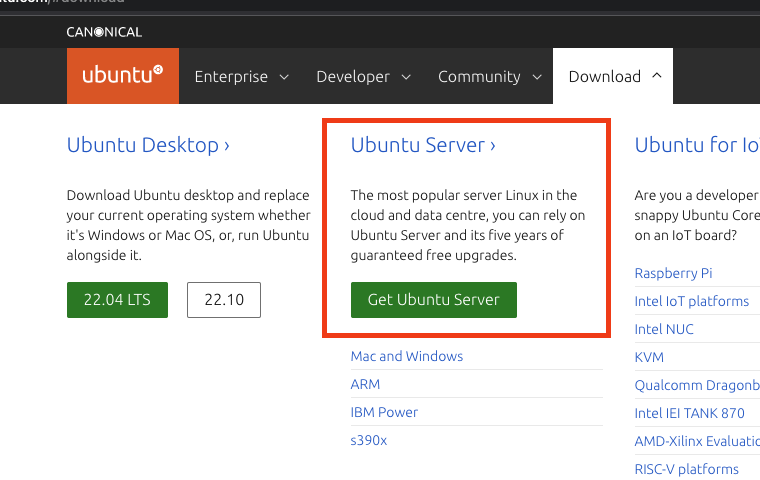Screen dimensions: 760x480
Task: Download the 22.10 desktop release
Action: click(224, 300)
